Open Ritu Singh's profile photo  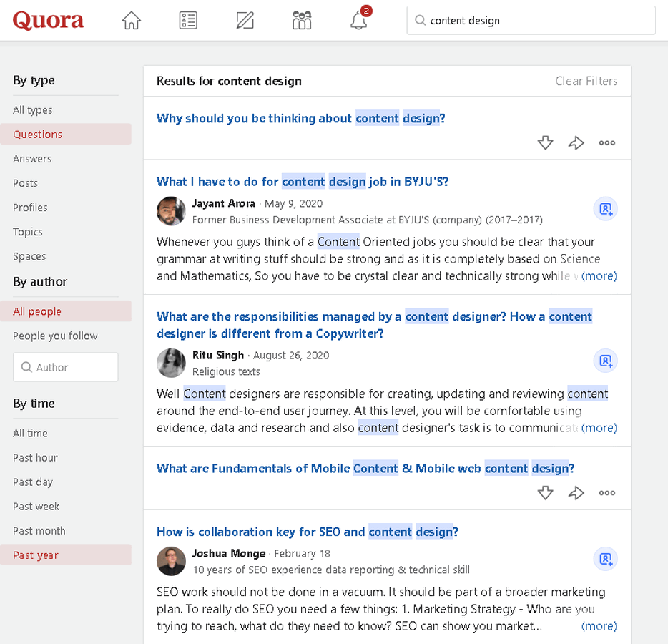tap(171, 363)
